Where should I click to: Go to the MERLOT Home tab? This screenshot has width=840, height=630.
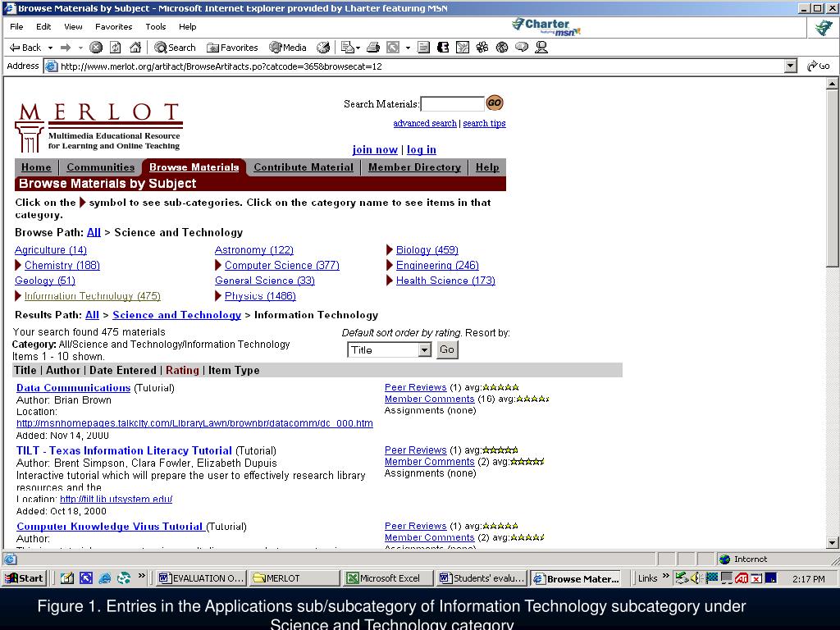[x=36, y=167]
